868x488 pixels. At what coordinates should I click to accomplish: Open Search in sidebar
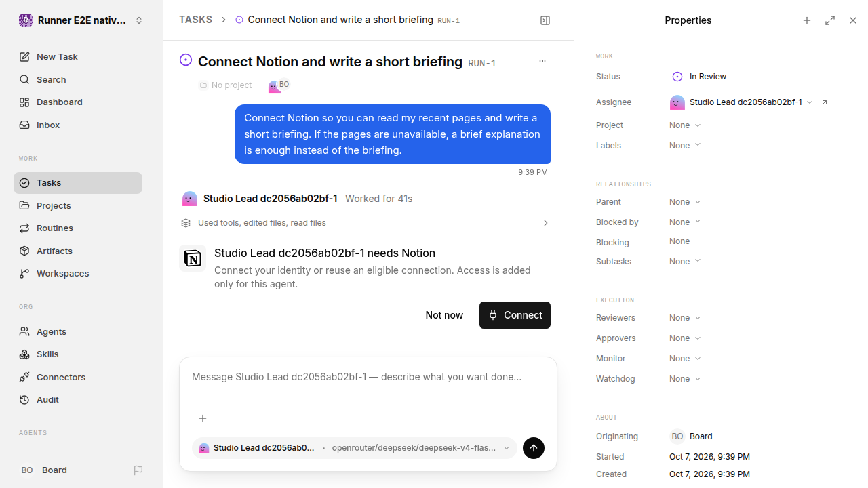pos(78,79)
